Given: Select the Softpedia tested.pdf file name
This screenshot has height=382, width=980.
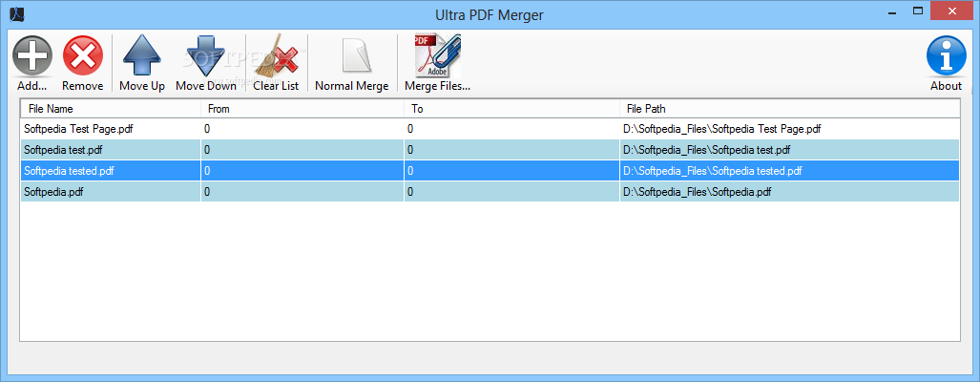Looking at the screenshot, I should [69, 171].
